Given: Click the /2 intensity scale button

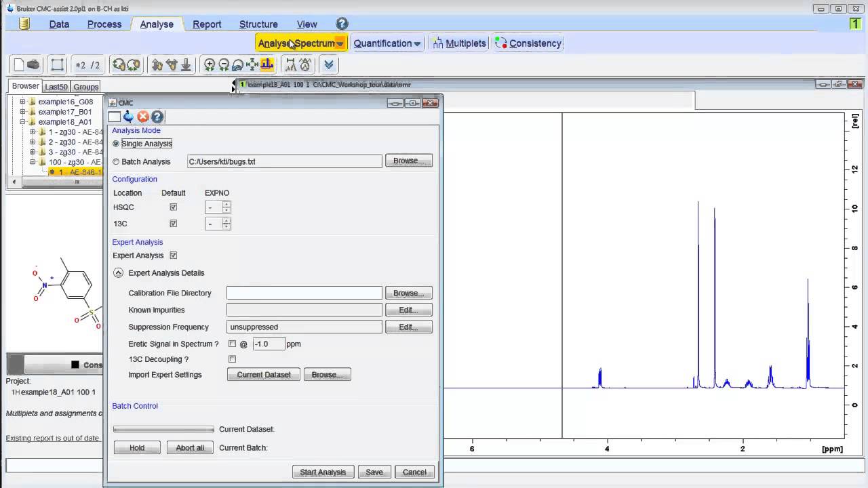Looking at the screenshot, I should (x=96, y=65).
